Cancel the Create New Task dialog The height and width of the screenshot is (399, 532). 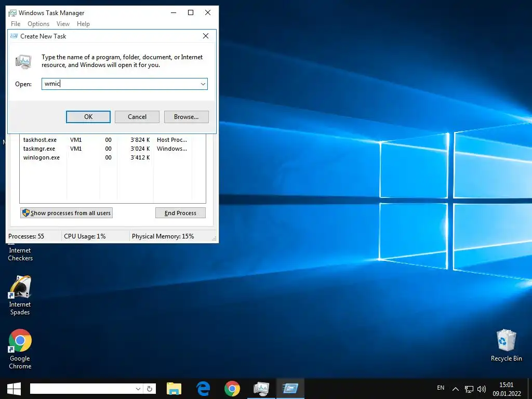[137, 117]
